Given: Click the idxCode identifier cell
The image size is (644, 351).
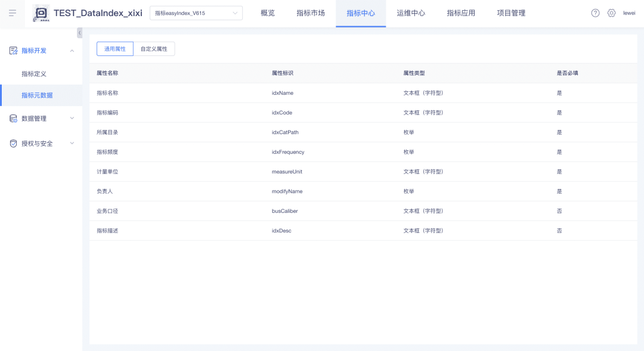Looking at the screenshot, I should pos(281,113).
